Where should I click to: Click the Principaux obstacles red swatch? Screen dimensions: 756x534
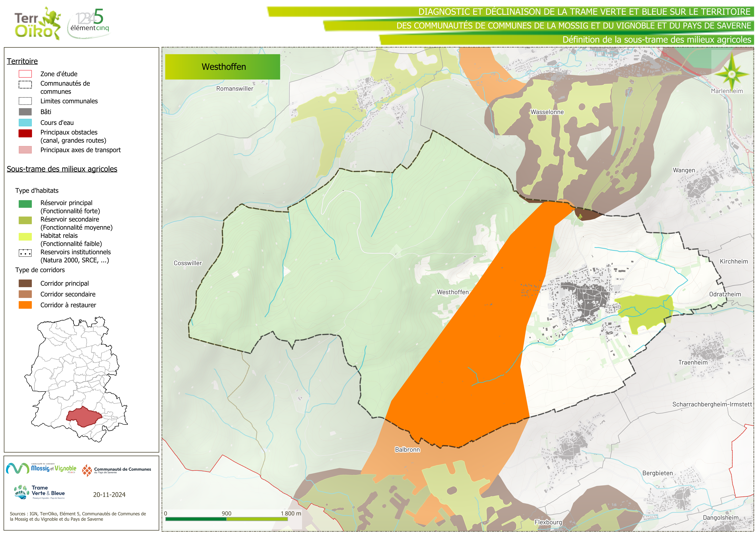pos(25,133)
